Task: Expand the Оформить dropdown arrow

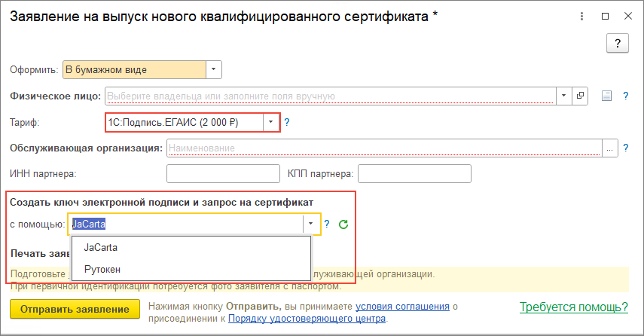Action: click(x=214, y=70)
